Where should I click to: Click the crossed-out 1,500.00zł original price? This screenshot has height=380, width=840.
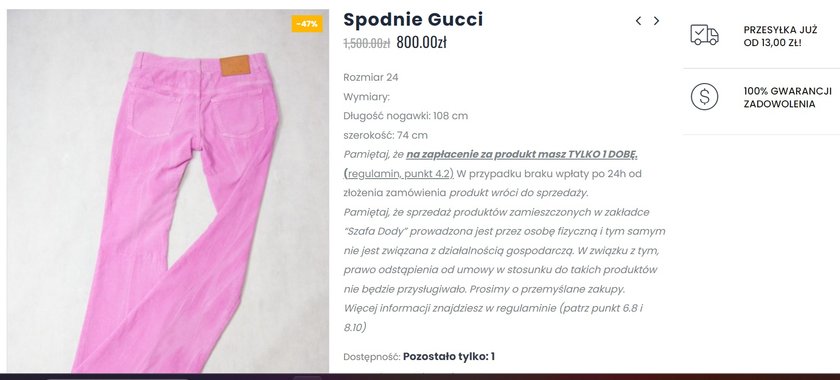pyautogui.click(x=366, y=43)
